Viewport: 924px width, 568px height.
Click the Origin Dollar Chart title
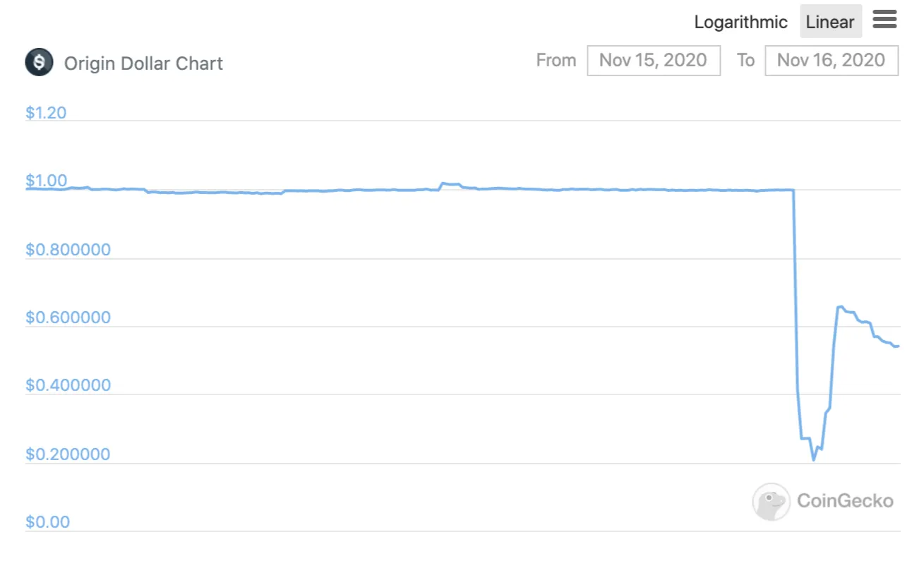[143, 64]
